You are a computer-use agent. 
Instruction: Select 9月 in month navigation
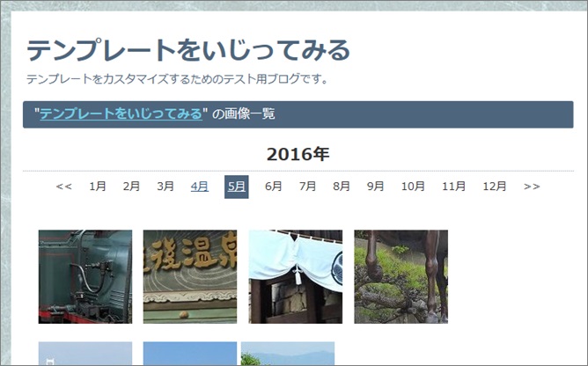pos(375,187)
